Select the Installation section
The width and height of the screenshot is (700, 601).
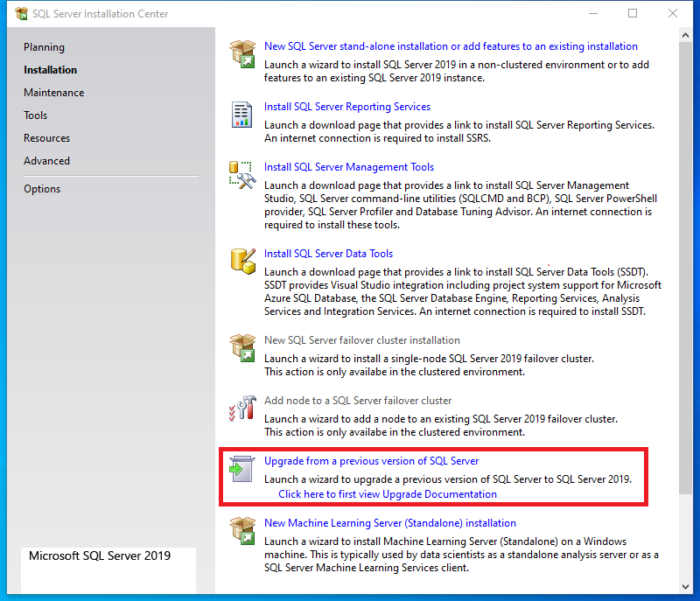coord(50,70)
